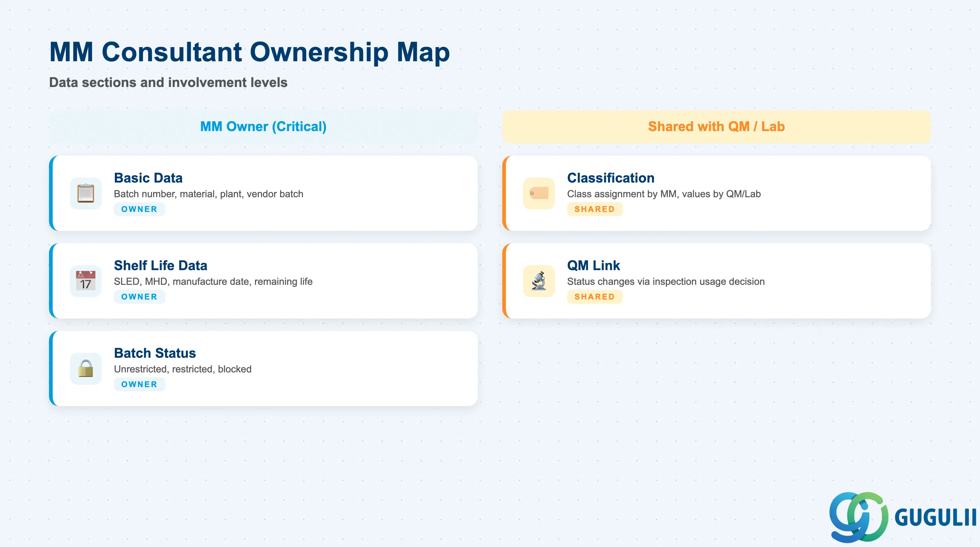Click the padlock icon for Batch Status
980x547 pixels.
pos(86,368)
